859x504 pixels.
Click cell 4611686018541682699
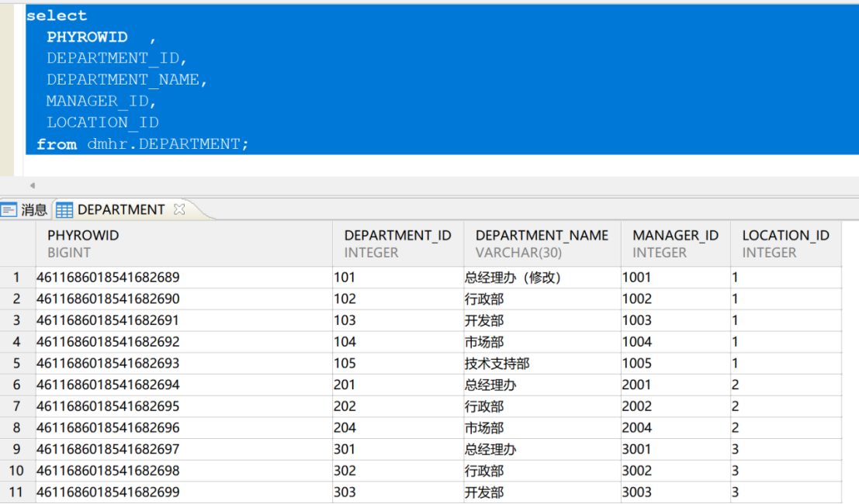click(184, 492)
